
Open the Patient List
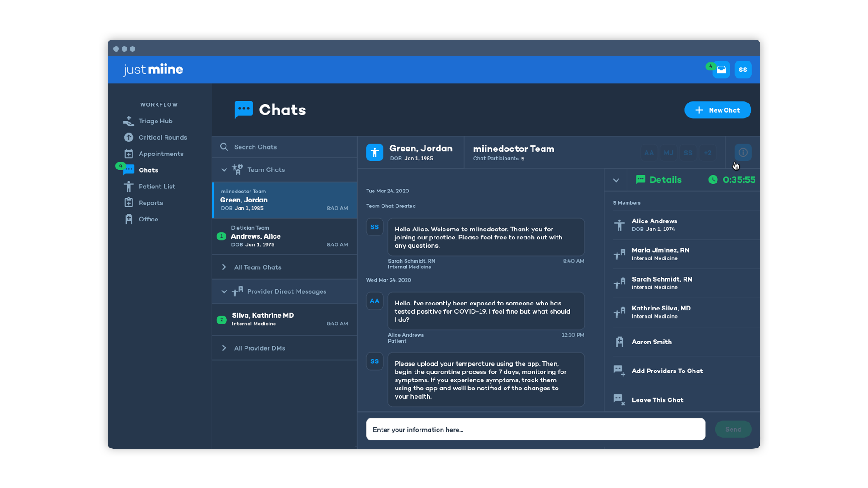click(x=157, y=186)
